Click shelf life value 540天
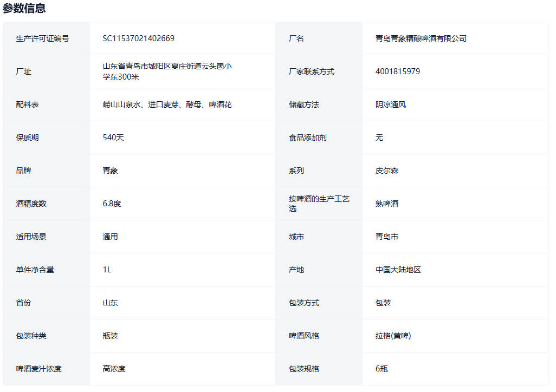Image resolution: width=556 pixels, height=392 pixels. (113, 137)
